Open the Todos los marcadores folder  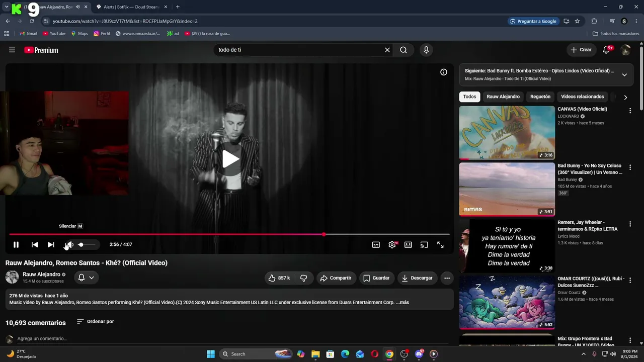[616, 34]
